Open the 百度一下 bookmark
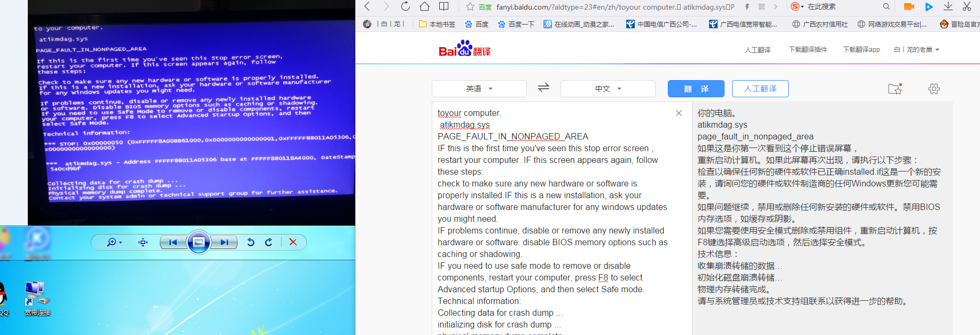The width and height of the screenshot is (980, 335). (516, 24)
